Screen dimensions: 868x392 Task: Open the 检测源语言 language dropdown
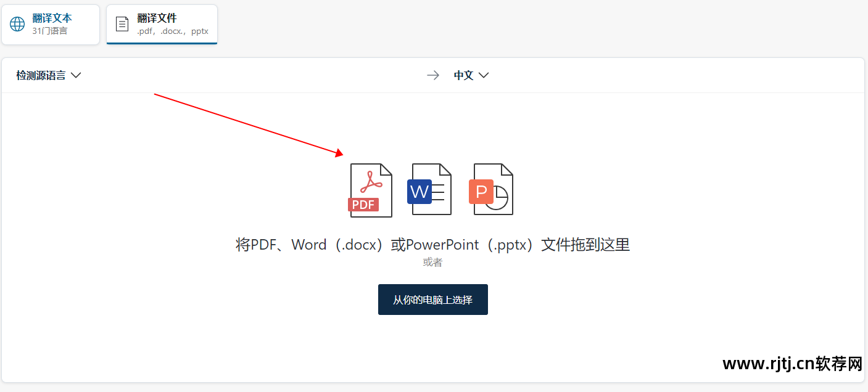coord(49,75)
